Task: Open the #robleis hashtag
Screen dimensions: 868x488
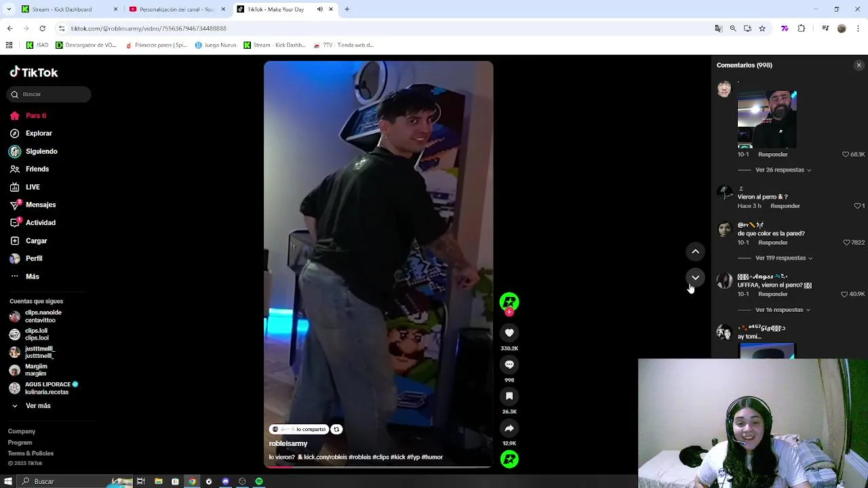Action: tap(359, 457)
